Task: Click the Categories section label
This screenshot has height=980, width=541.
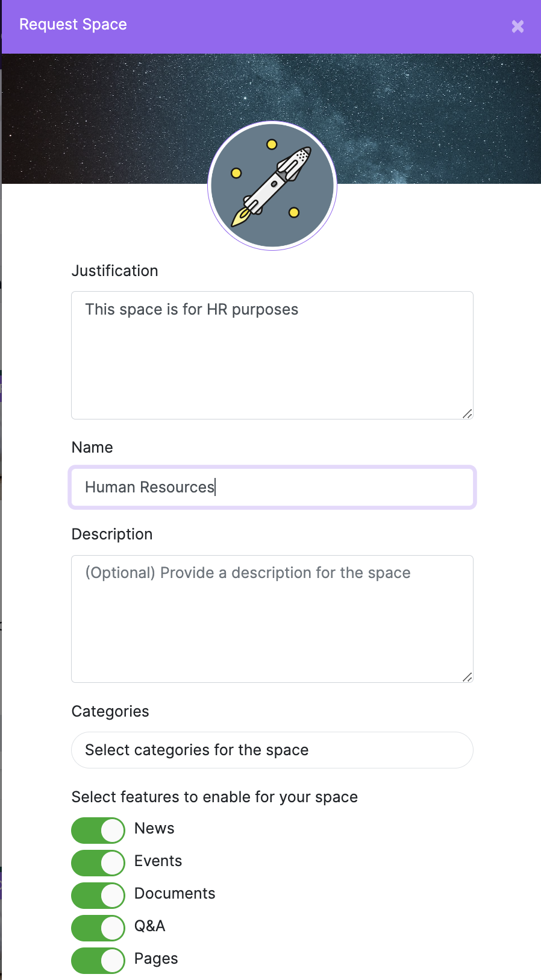Action: pyautogui.click(x=110, y=711)
